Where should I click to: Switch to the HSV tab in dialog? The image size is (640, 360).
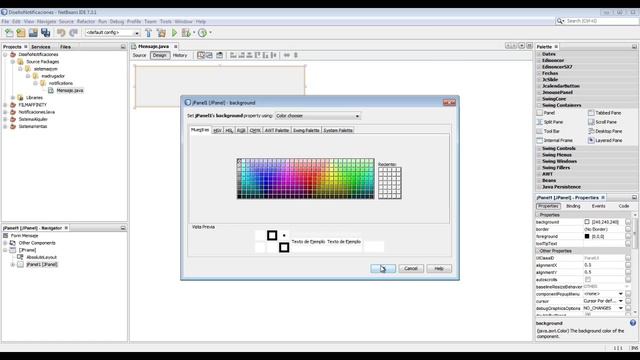(217, 130)
